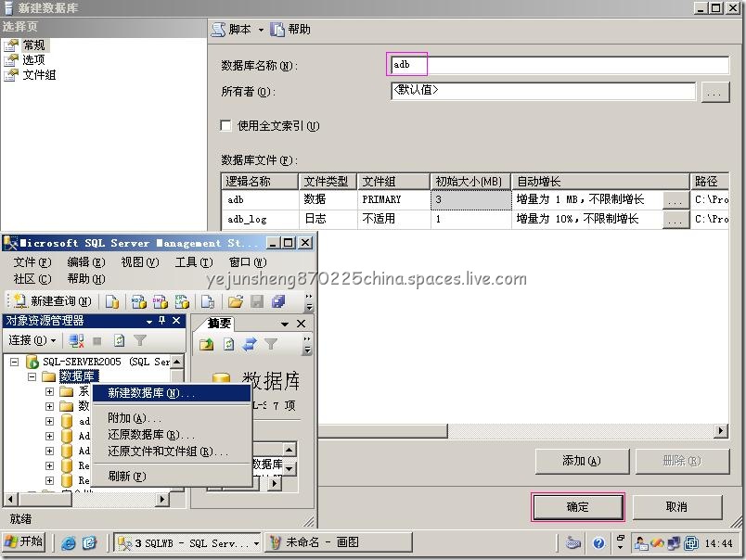Open the SQLWB taskbar group dropdown arrow
746x560 pixels.
pos(256,543)
